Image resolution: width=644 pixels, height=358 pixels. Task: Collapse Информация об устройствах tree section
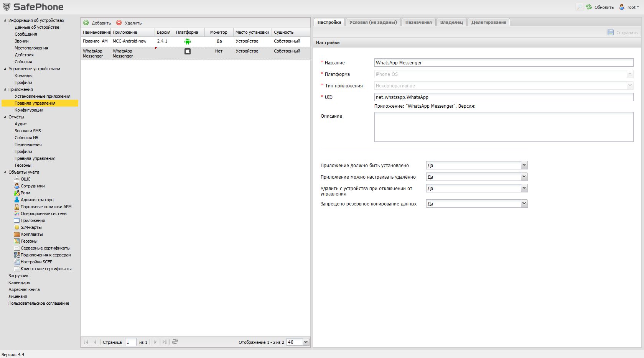[5, 20]
